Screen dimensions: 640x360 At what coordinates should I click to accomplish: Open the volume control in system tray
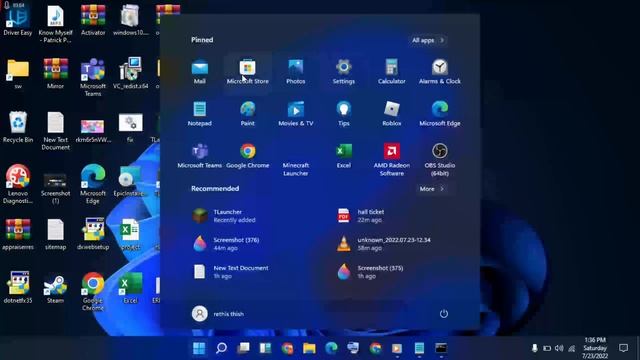pyautogui.click(x=559, y=348)
